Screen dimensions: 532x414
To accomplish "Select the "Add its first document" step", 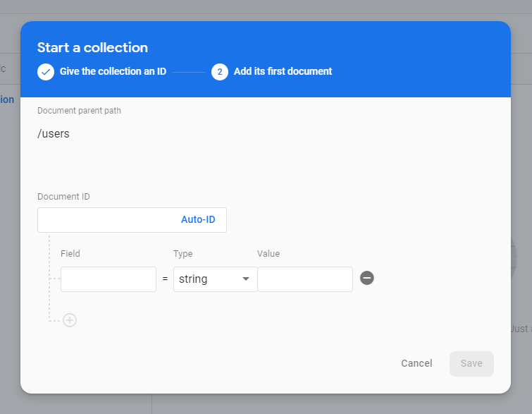I will [283, 71].
